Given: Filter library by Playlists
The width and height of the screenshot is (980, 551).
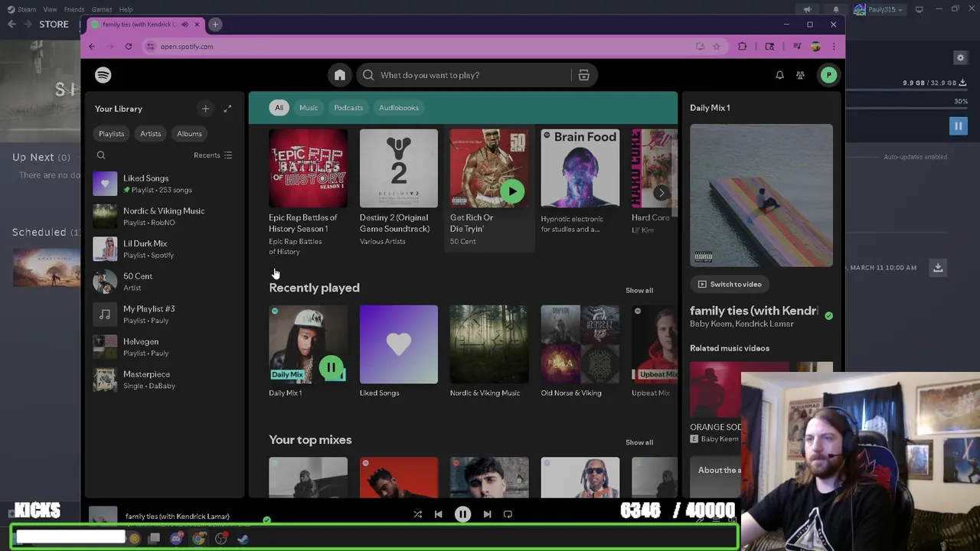Looking at the screenshot, I should click(x=111, y=134).
